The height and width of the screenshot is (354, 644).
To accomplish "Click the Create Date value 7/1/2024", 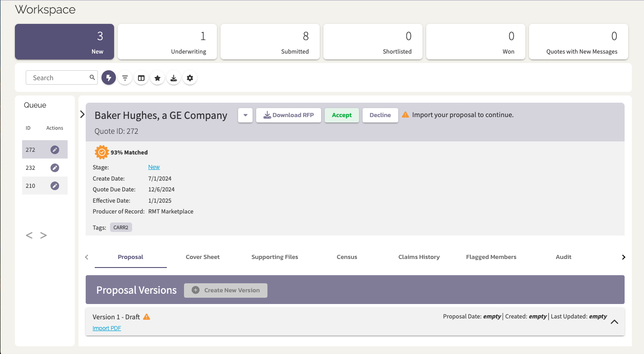I will click(160, 178).
